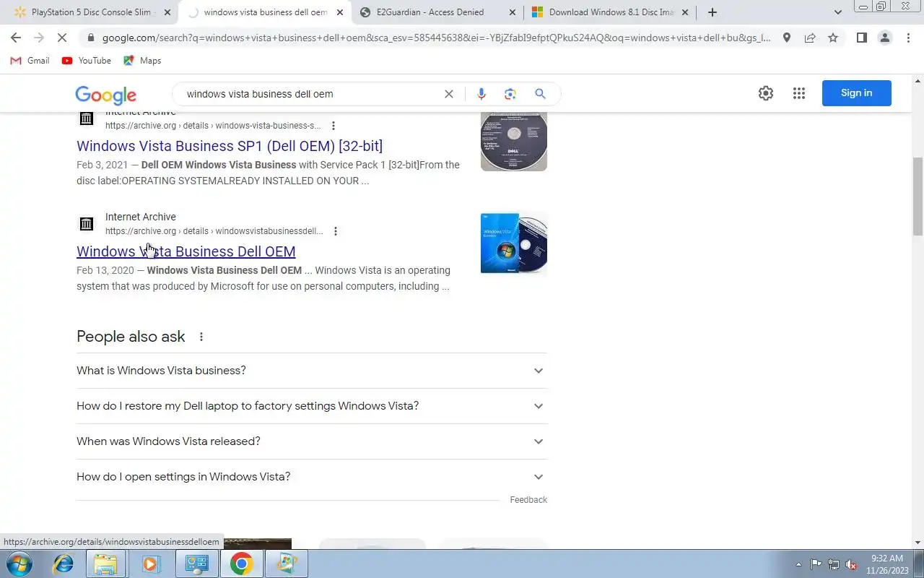Open the Chrome profile avatar
Image resolution: width=924 pixels, height=578 pixels.
(884, 38)
